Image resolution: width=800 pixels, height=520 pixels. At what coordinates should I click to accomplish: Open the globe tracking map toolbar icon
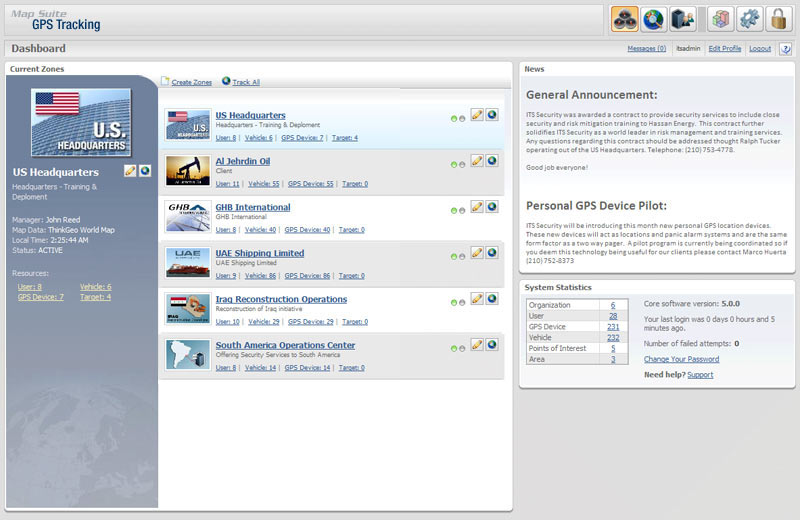(x=654, y=19)
